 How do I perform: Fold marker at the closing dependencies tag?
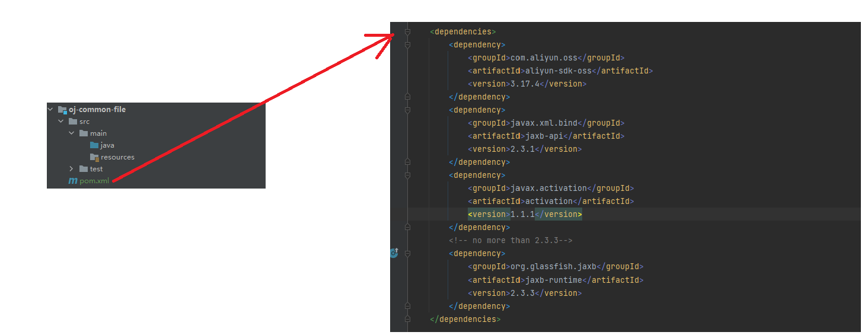407,319
